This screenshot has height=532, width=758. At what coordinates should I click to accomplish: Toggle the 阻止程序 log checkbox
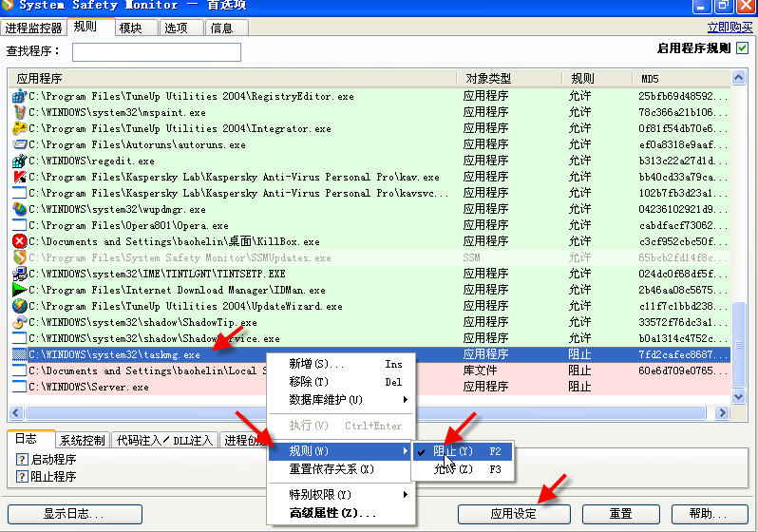[x=22, y=476]
